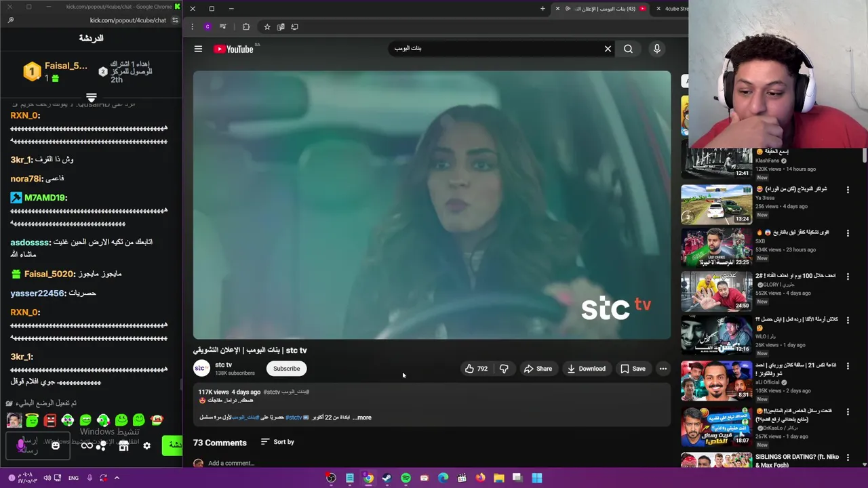Open Firefox from the taskbar
Image resolution: width=868 pixels, height=488 pixels.
pyautogui.click(x=480, y=478)
